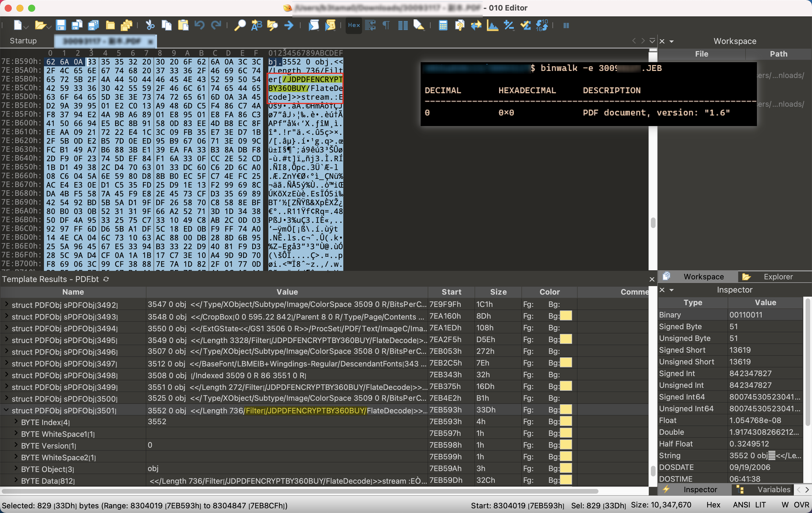Click ANSI encoding in status bar
The height and width of the screenshot is (513, 812).
pyautogui.click(x=741, y=505)
